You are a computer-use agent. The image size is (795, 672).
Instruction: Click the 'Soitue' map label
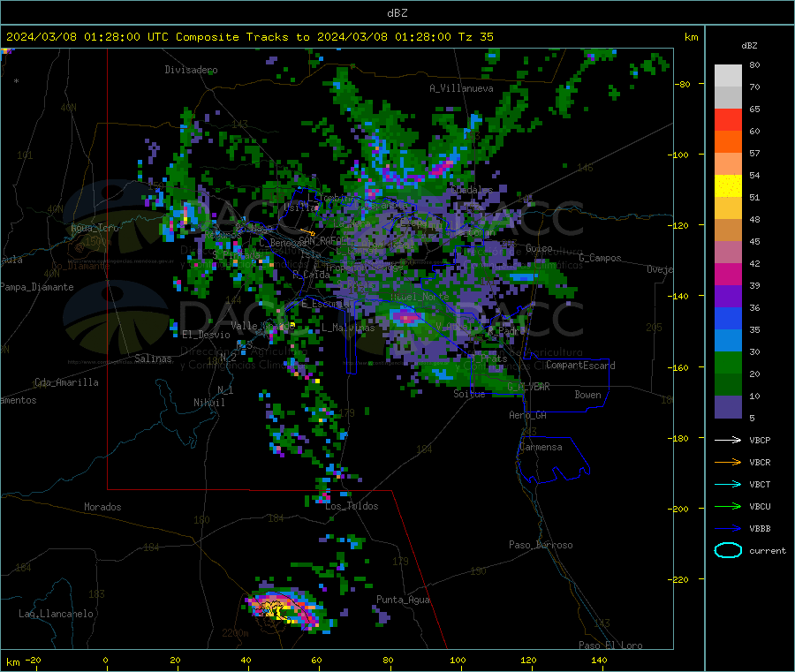(x=469, y=393)
